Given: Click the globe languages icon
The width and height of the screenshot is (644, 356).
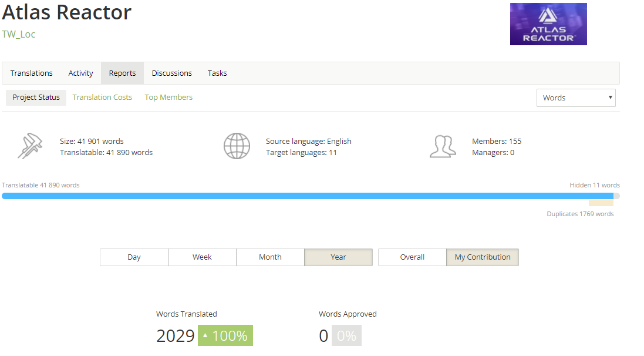Looking at the screenshot, I should tap(237, 146).
